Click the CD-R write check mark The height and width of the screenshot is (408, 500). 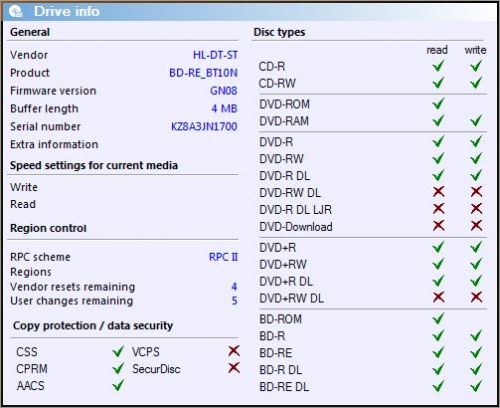tap(476, 66)
